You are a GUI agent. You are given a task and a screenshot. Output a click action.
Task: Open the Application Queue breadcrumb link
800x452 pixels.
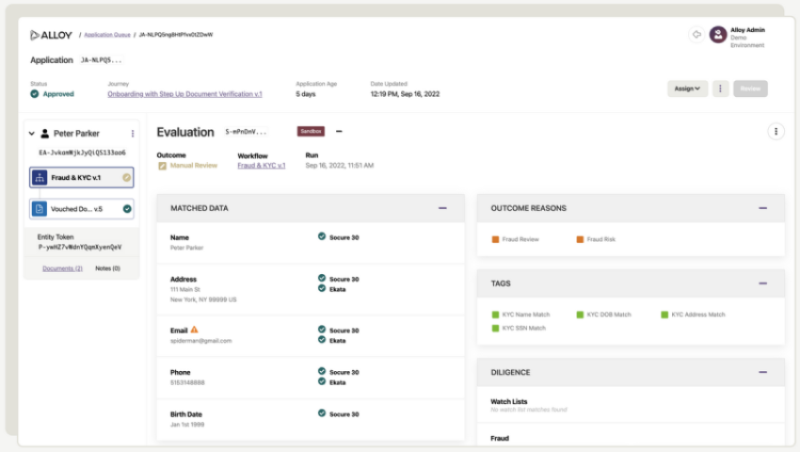click(x=107, y=35)
